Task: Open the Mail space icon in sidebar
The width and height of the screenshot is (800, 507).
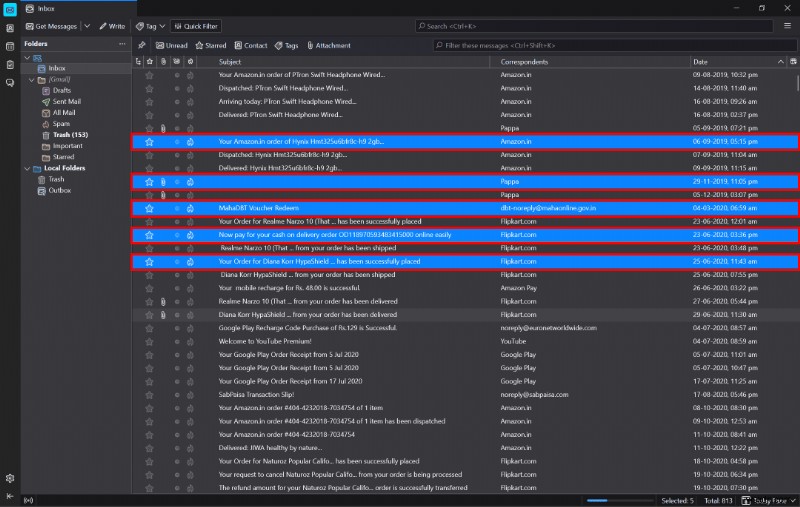Action: [x=10, y=9]
